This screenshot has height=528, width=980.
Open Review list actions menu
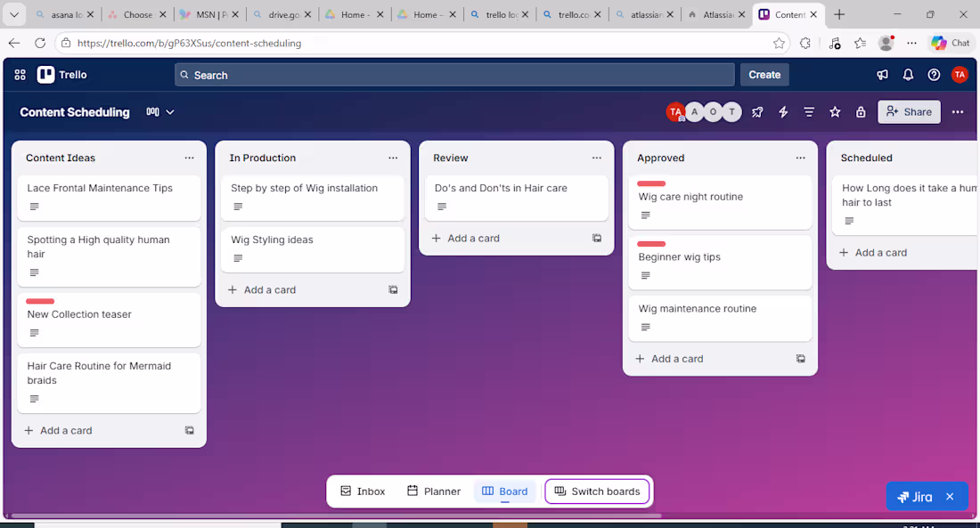point(597,158)
